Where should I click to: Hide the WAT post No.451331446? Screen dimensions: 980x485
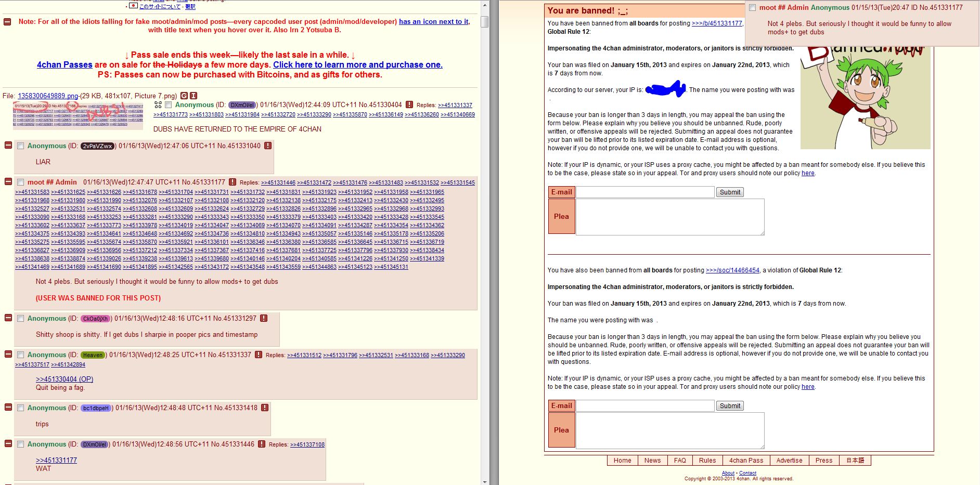point(8,443)
